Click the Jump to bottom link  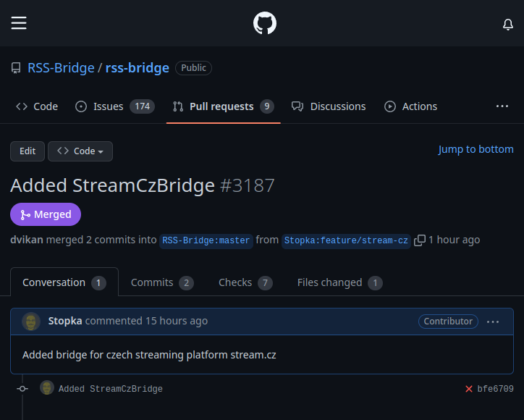click(476, 149)
